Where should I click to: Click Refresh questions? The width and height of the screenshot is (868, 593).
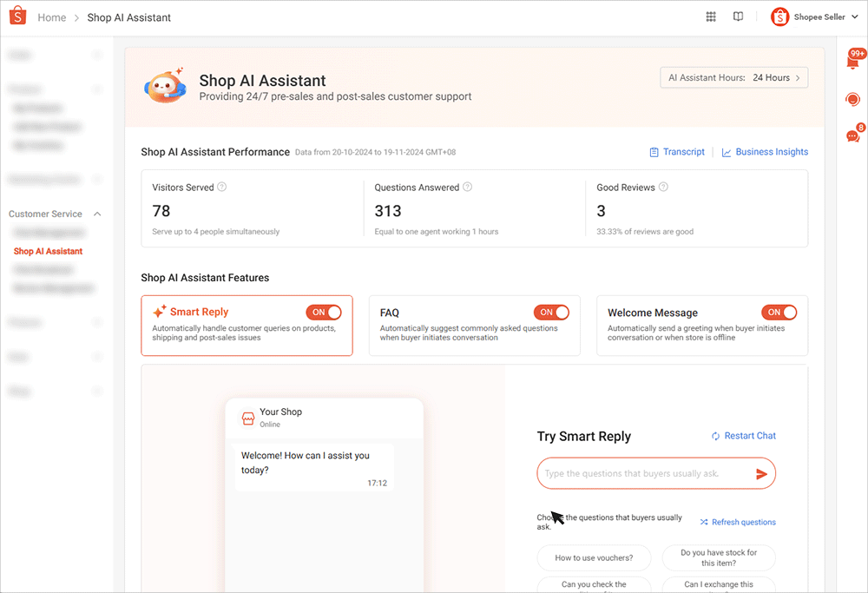(738, 522)
